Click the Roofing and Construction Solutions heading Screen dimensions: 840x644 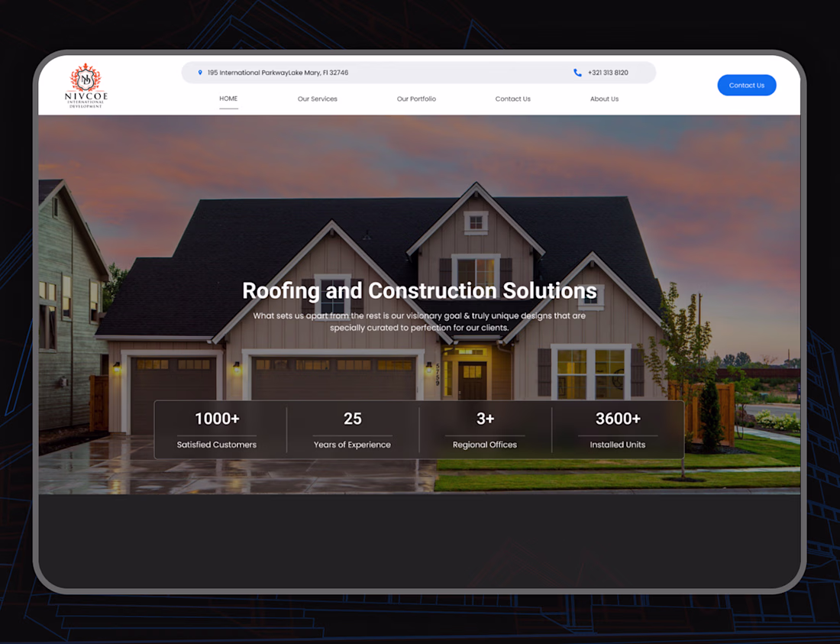click(419, 291)
